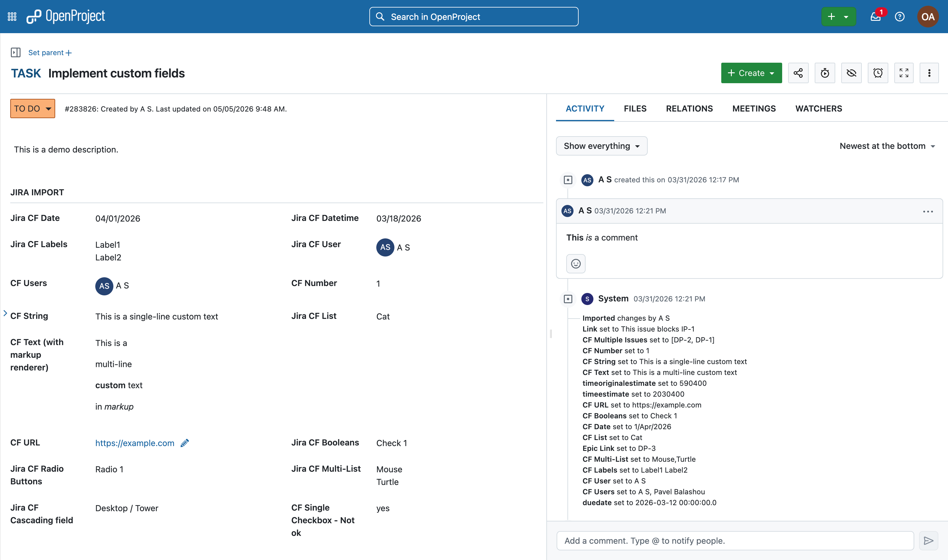
Task: Click the yes checkbox field value
Action: (383, 508)
